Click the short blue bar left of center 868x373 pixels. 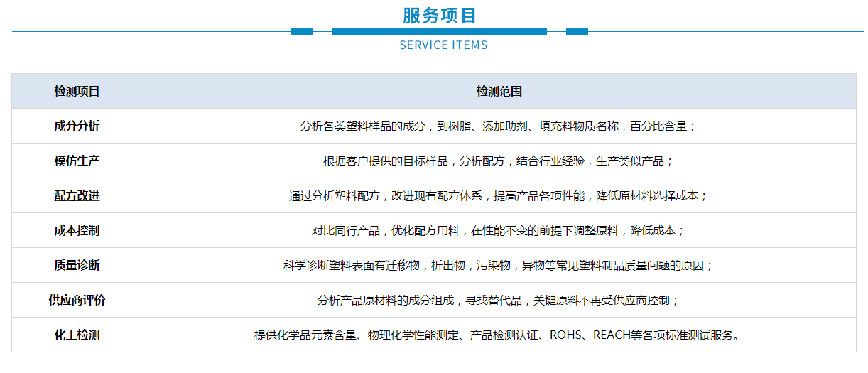pyautogui.click(x=302, y=31)
